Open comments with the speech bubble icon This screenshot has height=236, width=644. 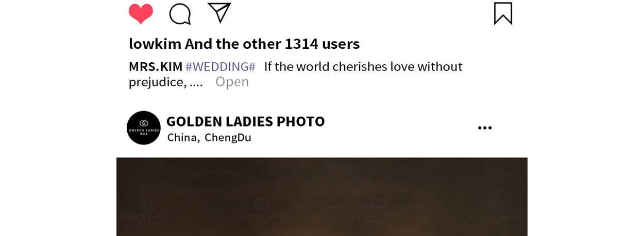click(x=180, y=14)
